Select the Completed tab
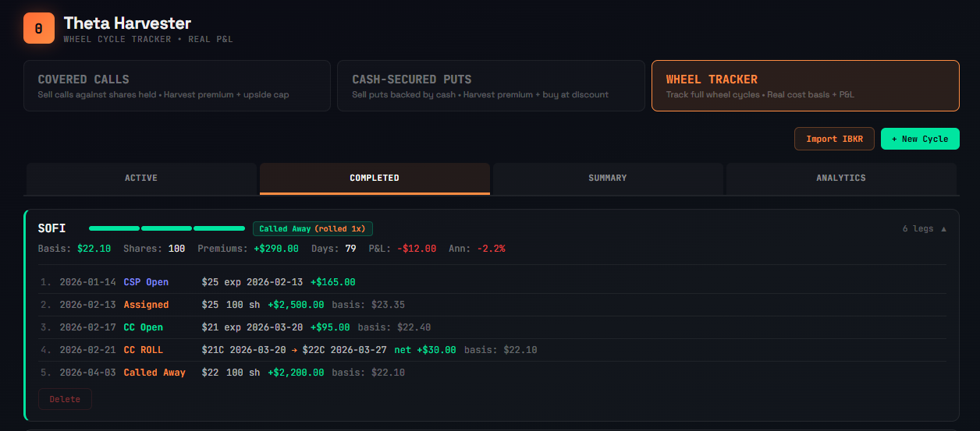The image size is (980, 431). click(375, 178)
